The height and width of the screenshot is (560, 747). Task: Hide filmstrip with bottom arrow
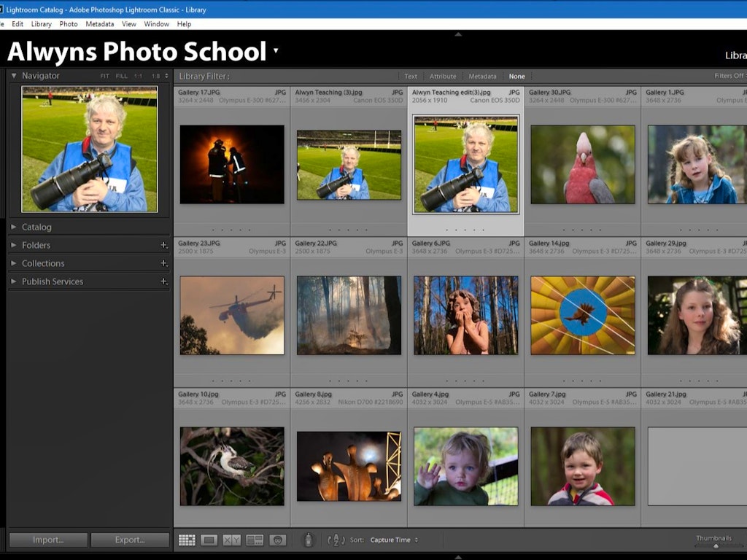pyautogui.click(x=458, y=556)
